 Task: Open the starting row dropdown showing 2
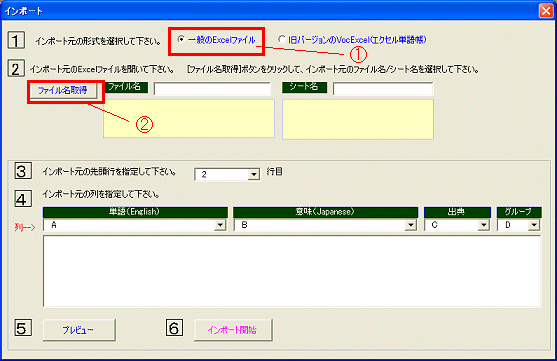tap(254, 174)
